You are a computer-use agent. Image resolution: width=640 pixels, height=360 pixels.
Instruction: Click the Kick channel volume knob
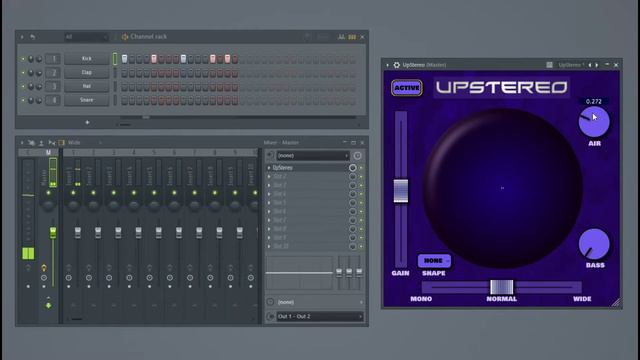pyautogui.click(x=39, y=59)
